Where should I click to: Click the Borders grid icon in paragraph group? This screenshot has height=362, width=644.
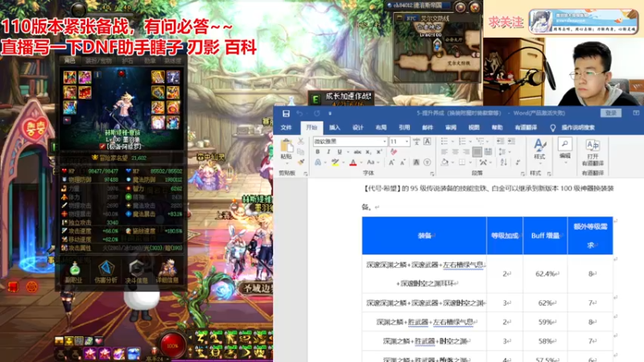coord(462,162)
